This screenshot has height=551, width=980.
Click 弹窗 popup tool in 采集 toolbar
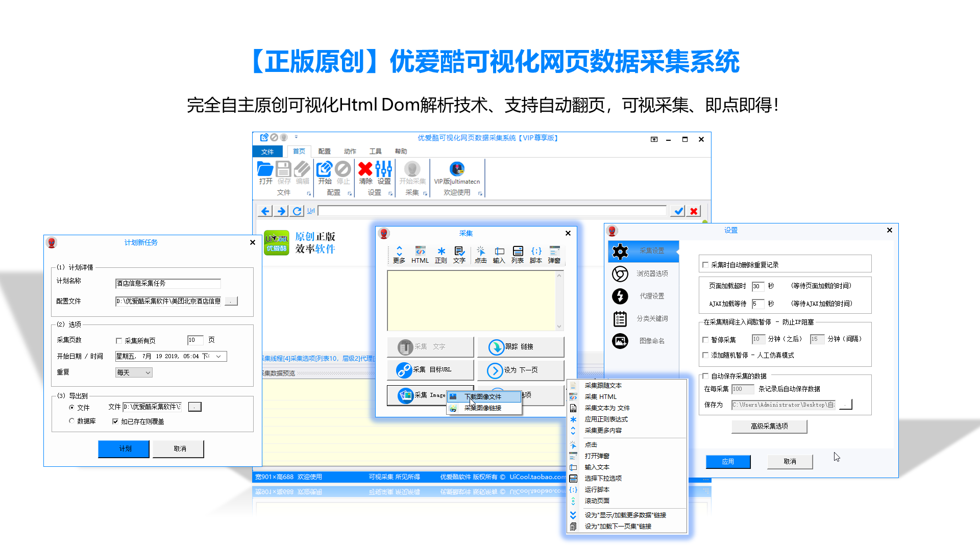(x=554, y=255)
